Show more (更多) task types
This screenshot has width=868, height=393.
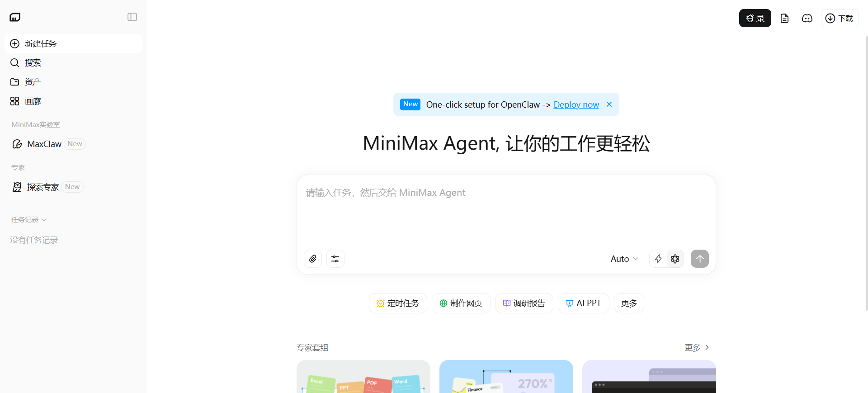[x=629, y=303]
